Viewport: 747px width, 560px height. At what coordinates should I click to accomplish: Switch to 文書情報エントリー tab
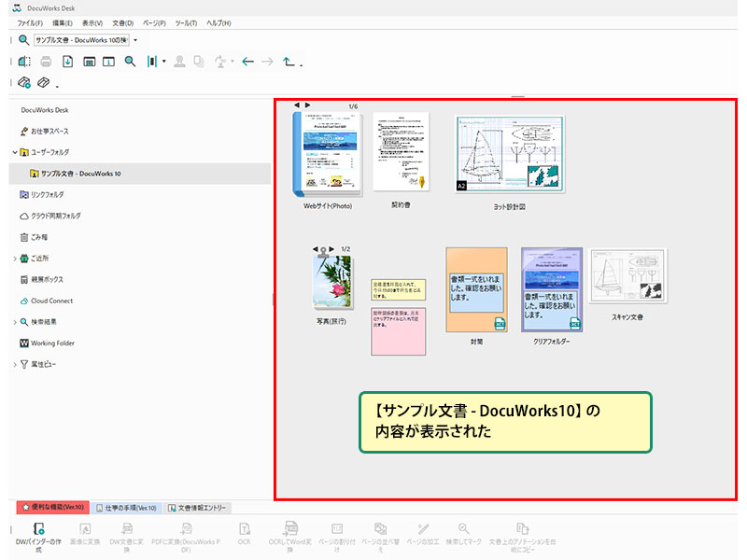[197, 508]
